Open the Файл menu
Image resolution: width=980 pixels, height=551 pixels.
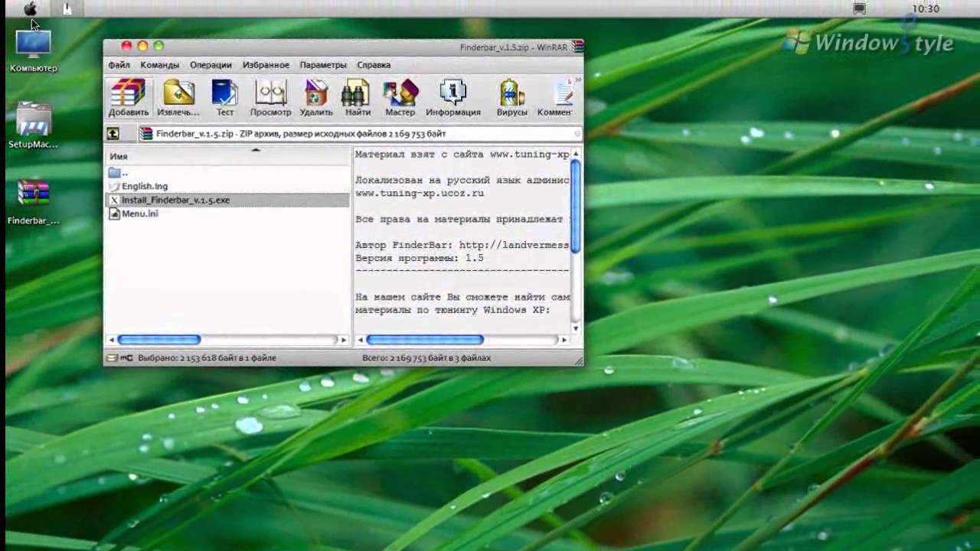(119, 65)
